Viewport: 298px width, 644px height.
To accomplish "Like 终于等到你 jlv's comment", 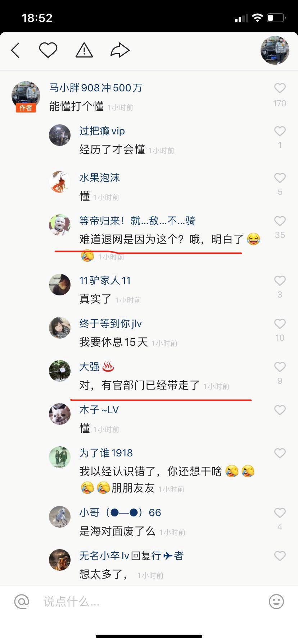I will tap(280, 324).
